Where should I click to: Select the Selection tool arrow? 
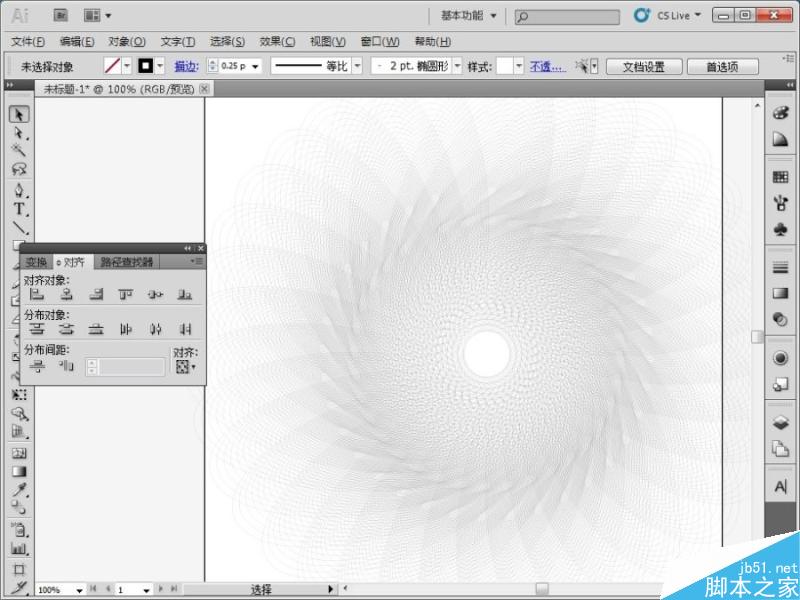[x=19, y=114]
